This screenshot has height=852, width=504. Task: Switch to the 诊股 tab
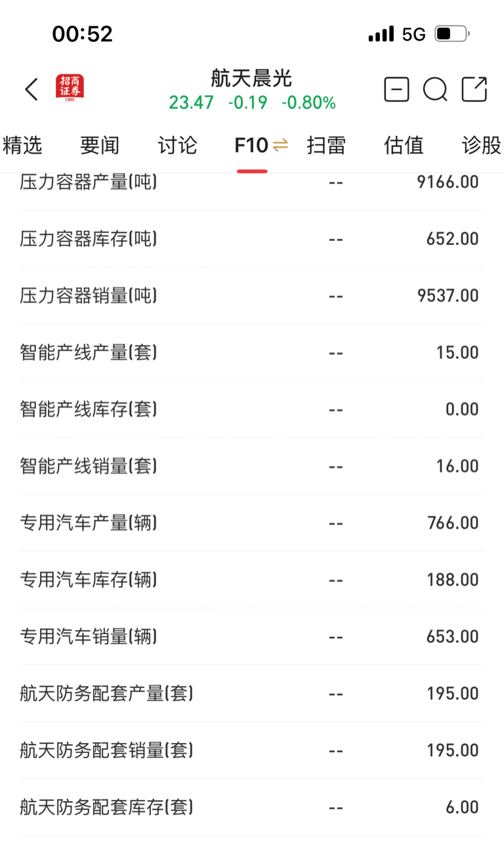pyautogui.click(x=482, y=145)
